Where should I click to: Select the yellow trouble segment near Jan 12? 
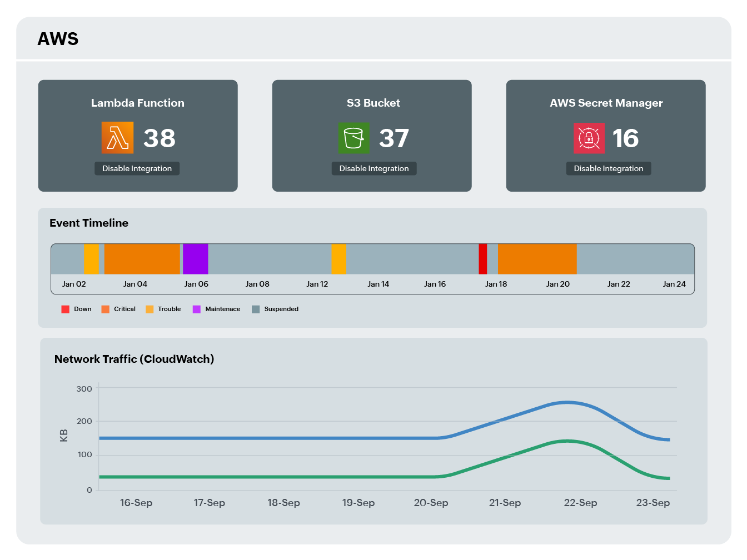point(339,259)
